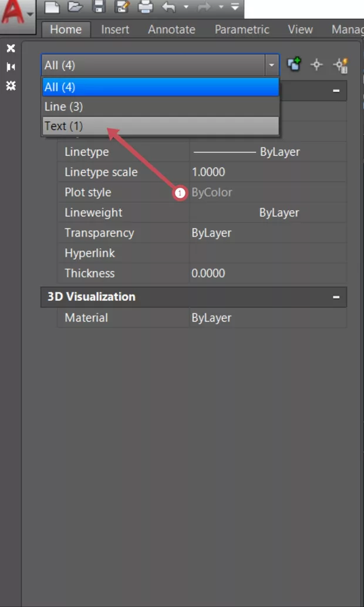
Task: Choose Line (3) in the object list
Action: [x=160, y=106]
